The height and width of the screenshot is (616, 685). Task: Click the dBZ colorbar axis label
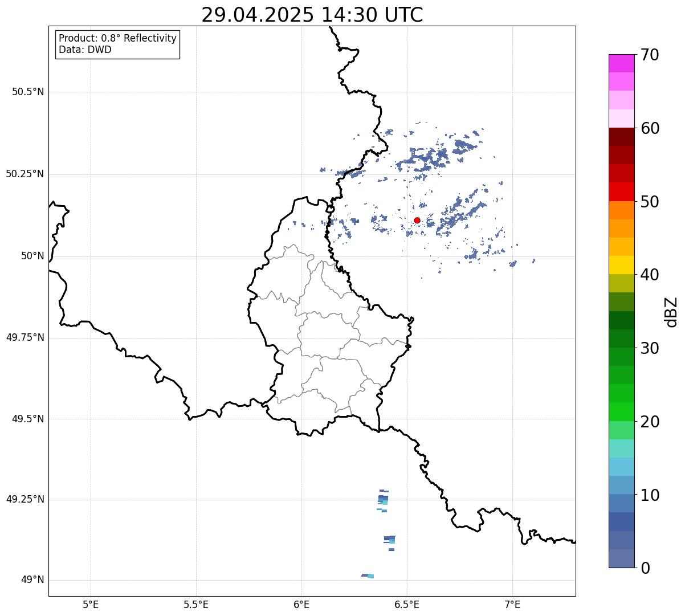click(671, 312)
